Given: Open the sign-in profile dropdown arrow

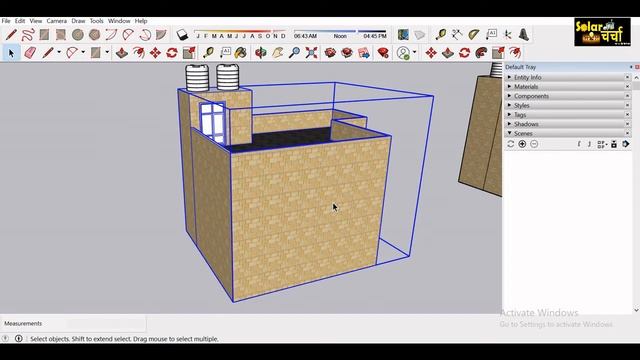Looking at the screenshot, I should (x=415, y=53).
